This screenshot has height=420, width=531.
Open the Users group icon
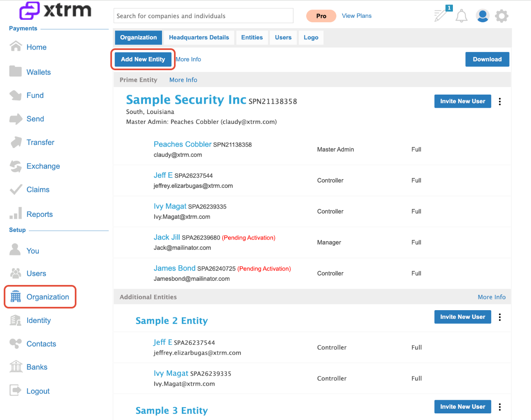16,273
